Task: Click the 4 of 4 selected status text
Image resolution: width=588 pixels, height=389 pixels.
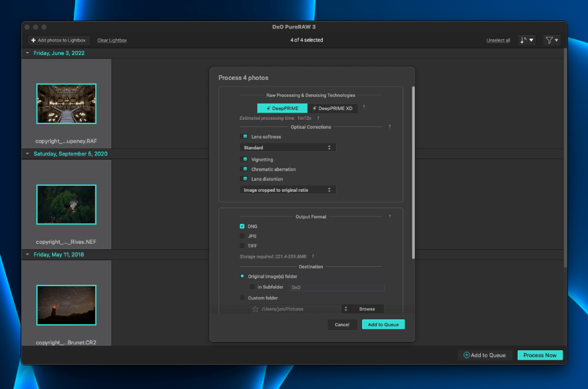Action: pos(306,40)
